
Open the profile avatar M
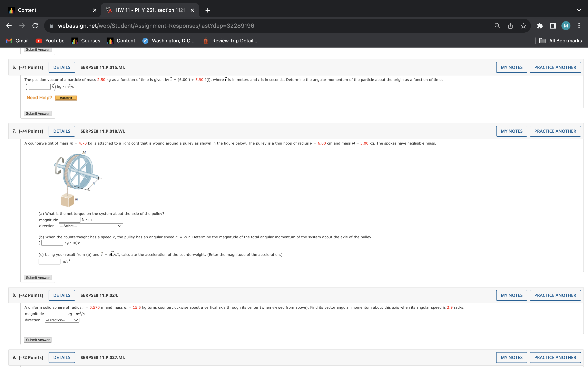[x=566, y=26]
